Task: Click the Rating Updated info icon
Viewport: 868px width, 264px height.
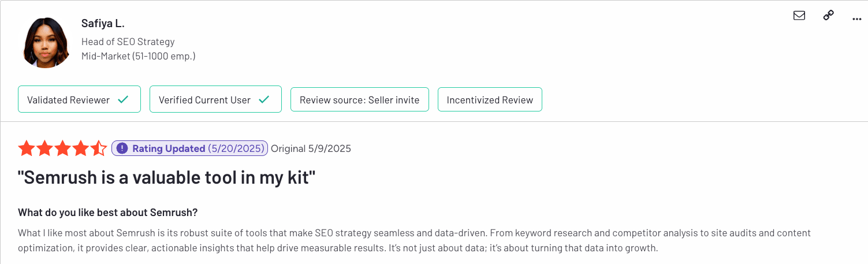Action: pos(122,148)
